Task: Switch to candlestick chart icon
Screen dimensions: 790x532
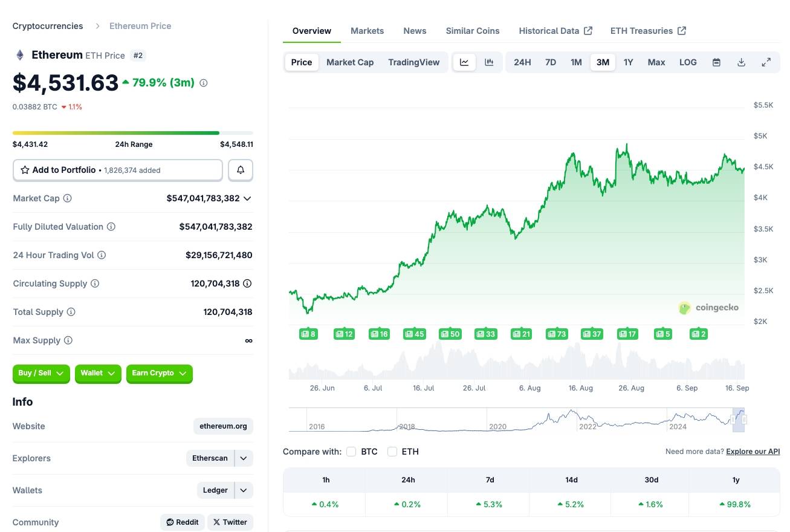Action: pyautogui.click(x=490, y=62)
